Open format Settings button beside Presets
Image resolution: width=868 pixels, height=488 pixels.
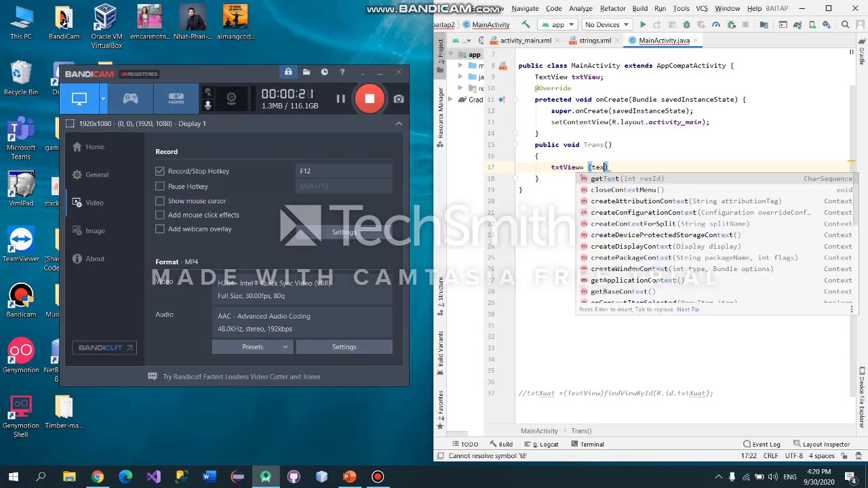pyautogui.click(x=344, y=347)
